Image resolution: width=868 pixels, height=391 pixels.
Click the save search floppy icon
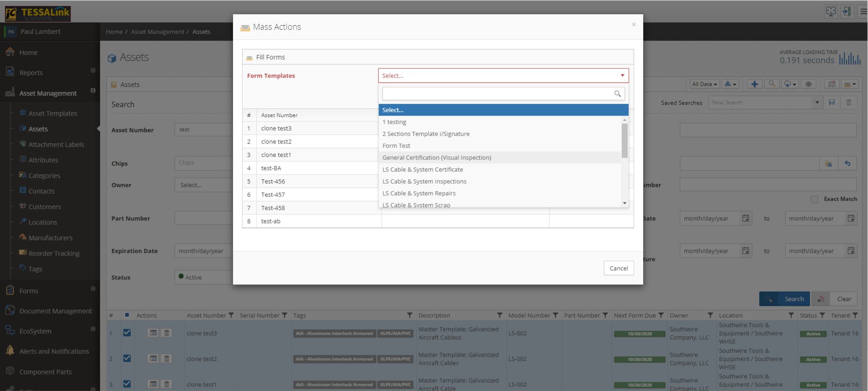click(x=832, y=102)
